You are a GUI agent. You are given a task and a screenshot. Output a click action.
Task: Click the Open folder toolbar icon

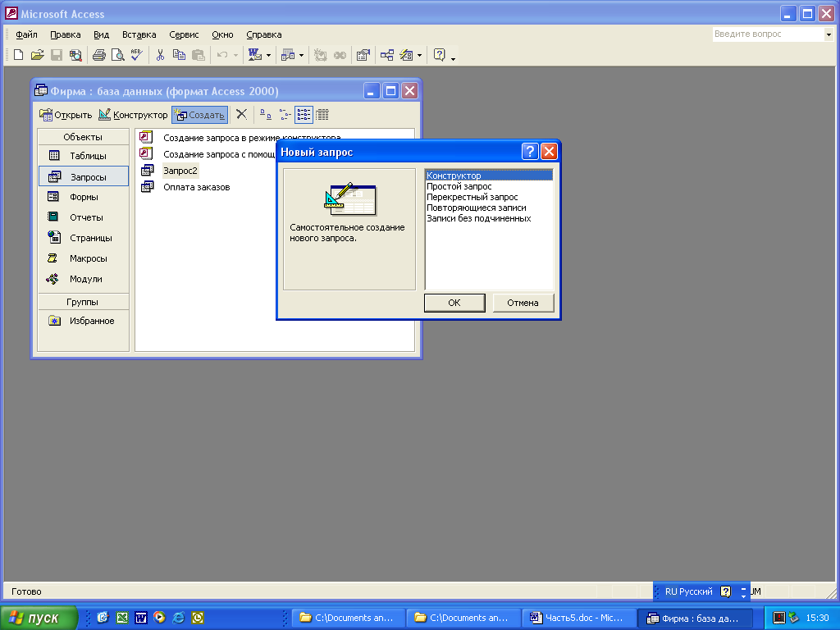(38, 55)
